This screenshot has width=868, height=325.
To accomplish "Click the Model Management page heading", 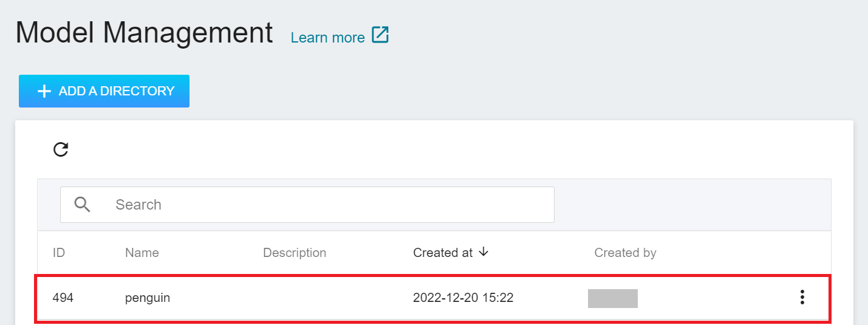I will point(144,33).
